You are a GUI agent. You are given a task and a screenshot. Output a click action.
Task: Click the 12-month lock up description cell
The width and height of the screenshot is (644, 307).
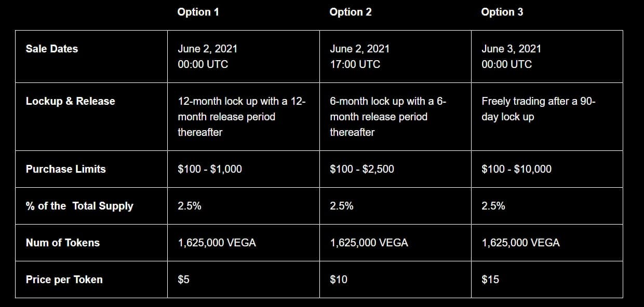coord(243,117)
